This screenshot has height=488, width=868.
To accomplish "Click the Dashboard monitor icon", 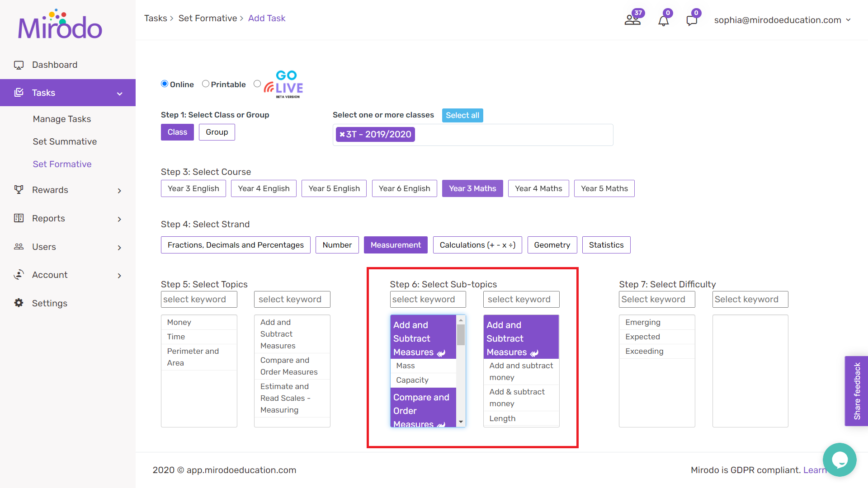I will pyautogui.click(x=19, y=65).
